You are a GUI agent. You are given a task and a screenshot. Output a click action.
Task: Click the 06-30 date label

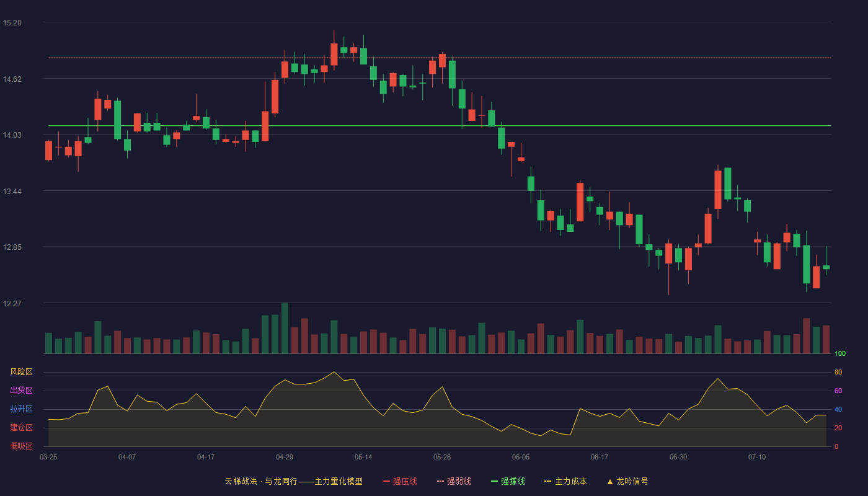pos(678,457)
